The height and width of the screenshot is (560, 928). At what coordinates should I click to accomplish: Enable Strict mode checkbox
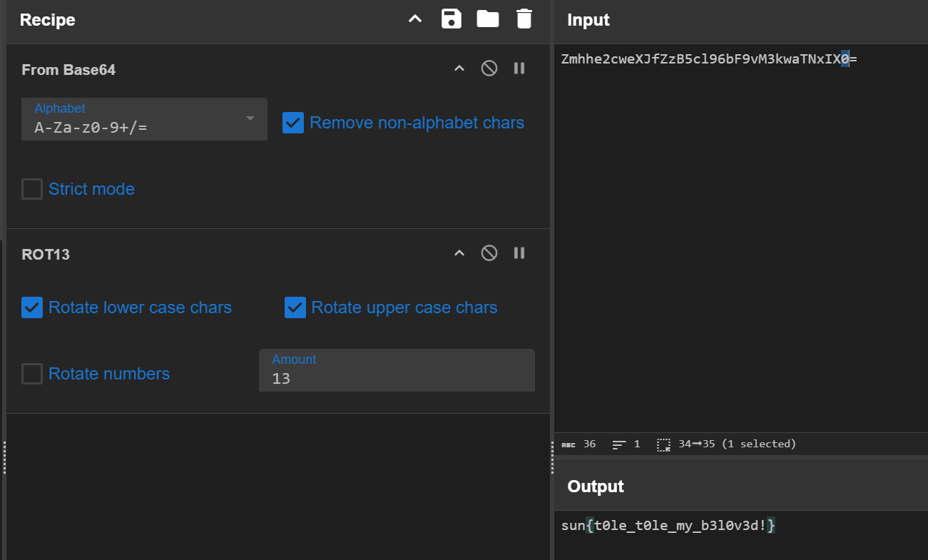[x=32, y=189]
